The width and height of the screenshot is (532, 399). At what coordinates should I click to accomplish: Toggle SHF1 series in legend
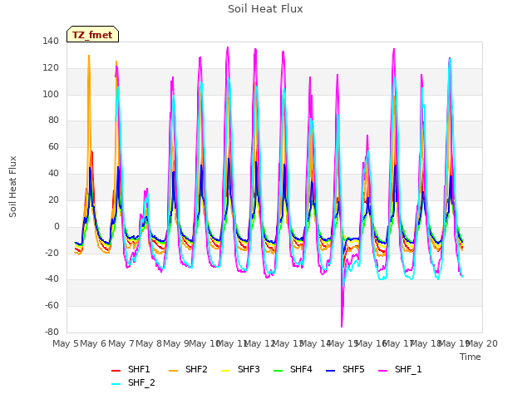pos(131,369)
